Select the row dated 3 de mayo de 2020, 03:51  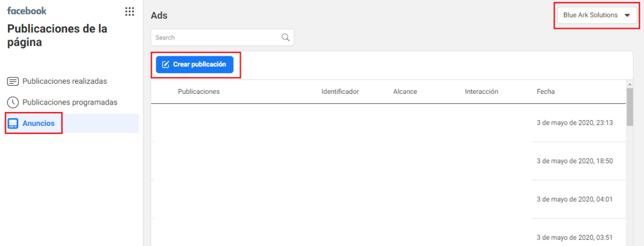coord(388,232)
